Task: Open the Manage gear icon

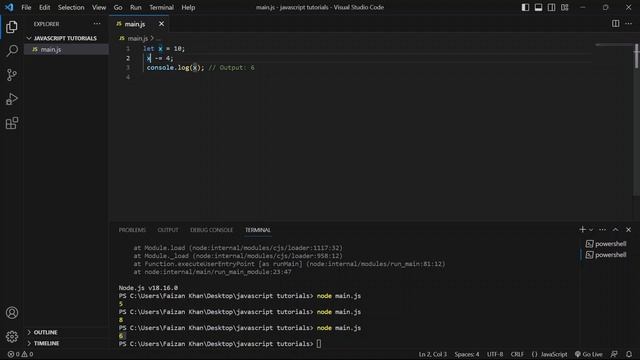Action: click(x=12, y=336)
